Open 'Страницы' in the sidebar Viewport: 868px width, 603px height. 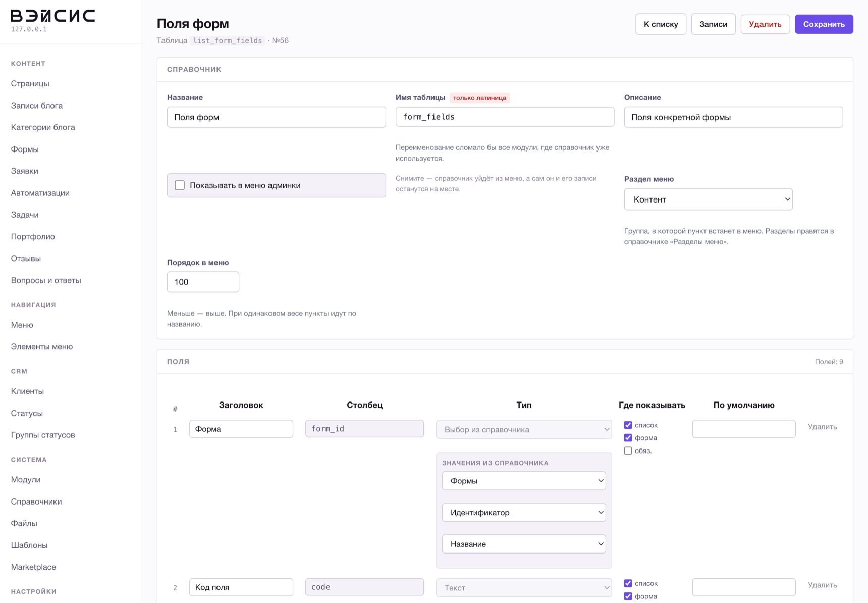tap(30, 84)
